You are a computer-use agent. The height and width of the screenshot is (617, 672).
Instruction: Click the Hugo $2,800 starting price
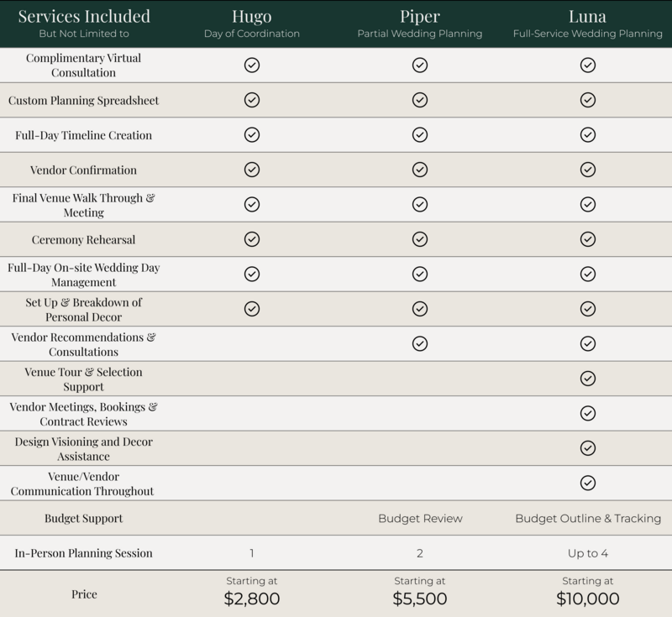click(x=251, y=598)
